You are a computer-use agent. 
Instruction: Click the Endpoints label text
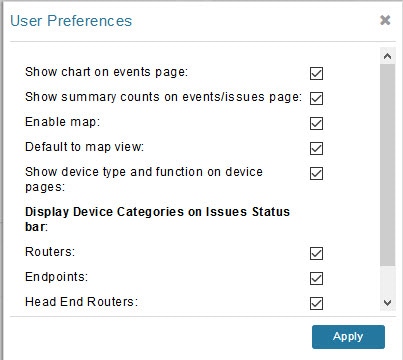(x=56, y=277)
